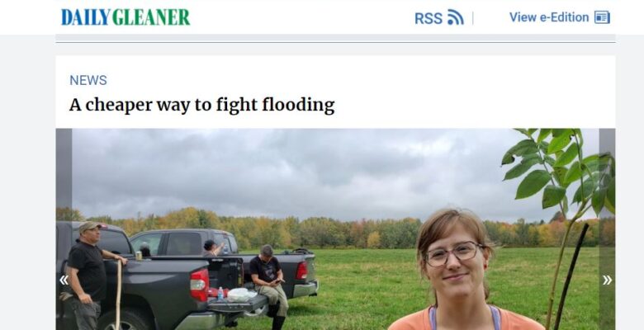The width and height of the screenshot is (644, 330).
Task: Click the e-Edition newspaper icon
Action: pyautogui.click(x=602, y=17)
